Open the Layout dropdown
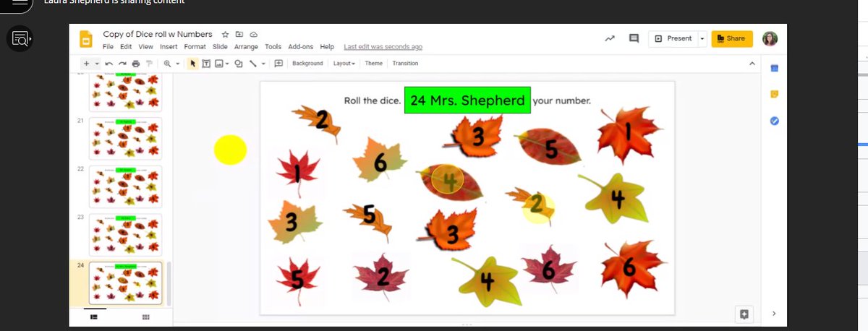The image size is (868, 331). pyautogui.click(x=344, y=64)
